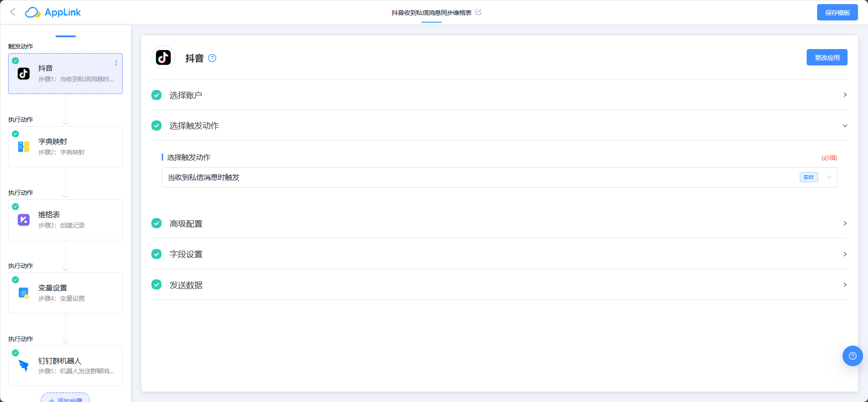868x402 pixels.
Task: Select the 字典映射 step 2 card
Action: pos(65,147)
